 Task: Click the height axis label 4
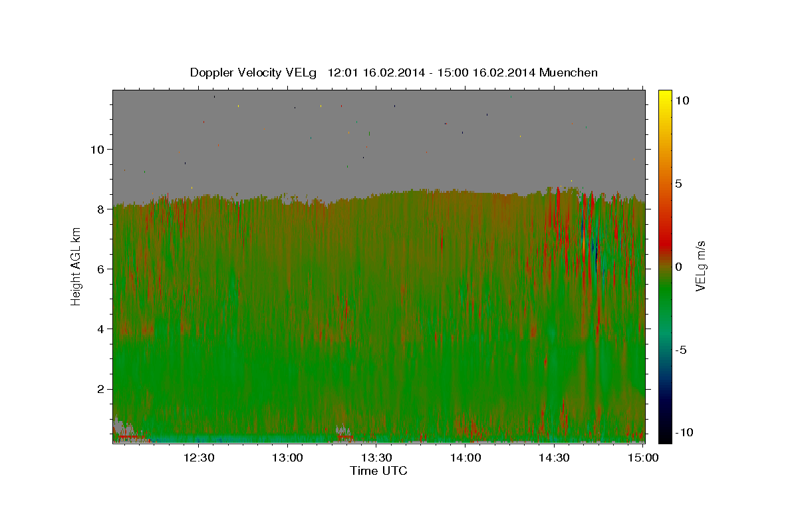pos(100,329)
